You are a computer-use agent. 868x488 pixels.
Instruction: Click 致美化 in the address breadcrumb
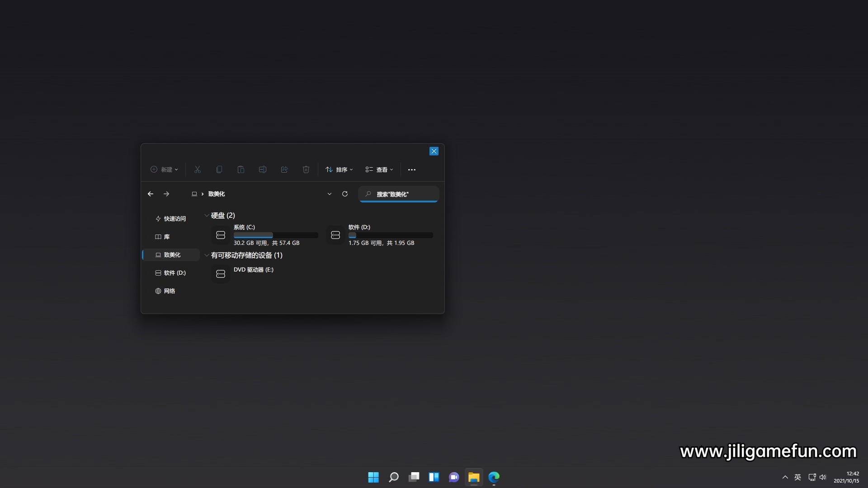point(217,194)
